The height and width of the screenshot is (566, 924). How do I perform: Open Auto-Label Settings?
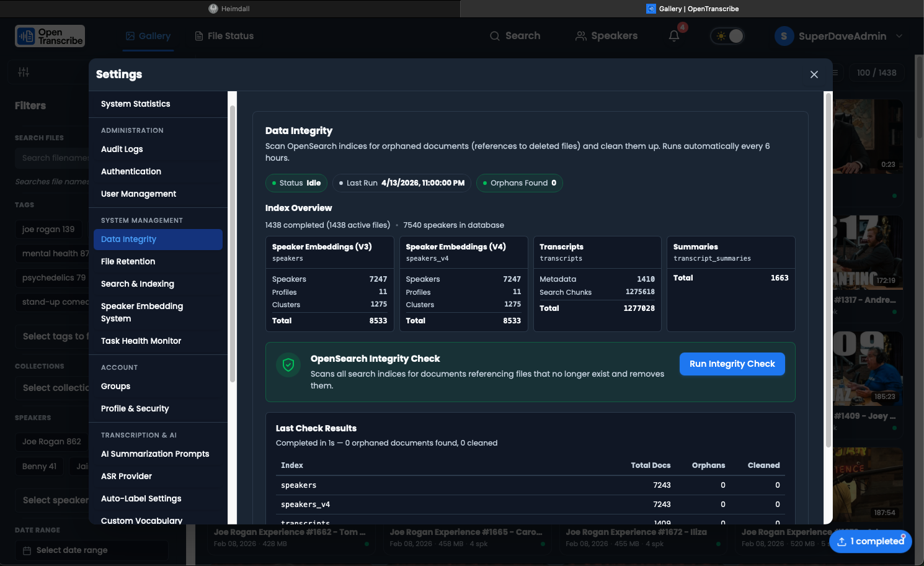(x=158, y=499)
